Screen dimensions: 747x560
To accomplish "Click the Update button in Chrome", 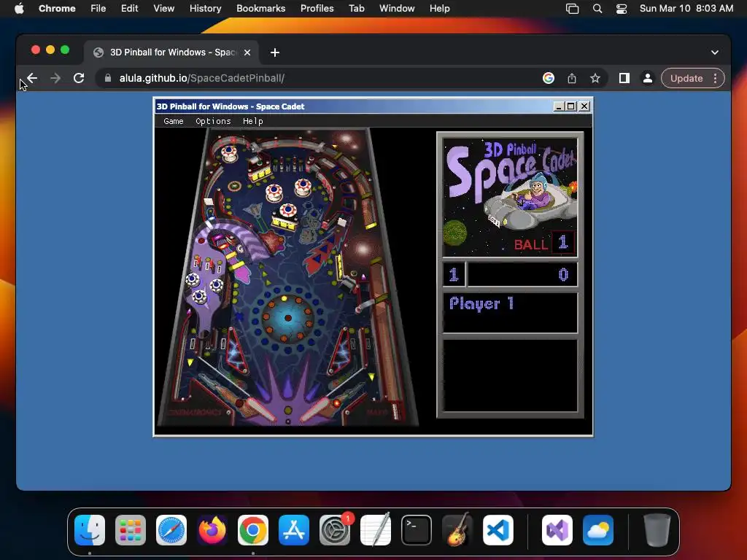I will pos(686,78).
